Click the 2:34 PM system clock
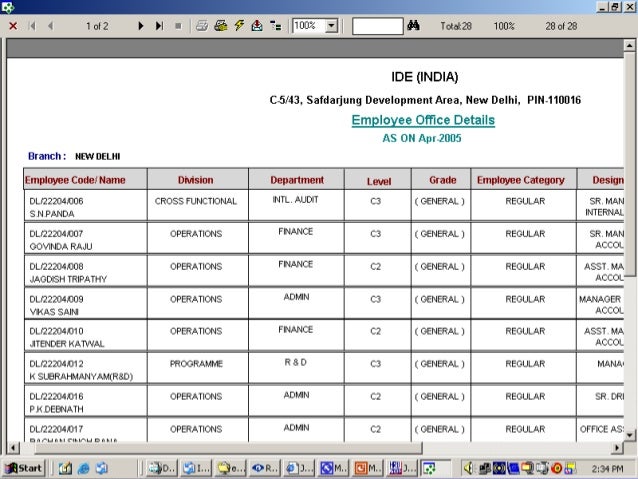 607,469
